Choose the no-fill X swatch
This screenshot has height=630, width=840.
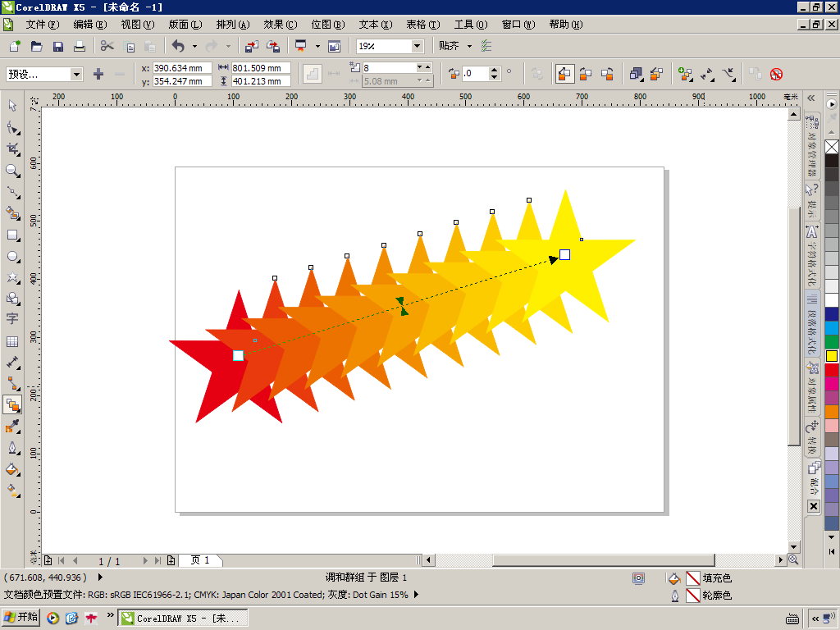832,146
